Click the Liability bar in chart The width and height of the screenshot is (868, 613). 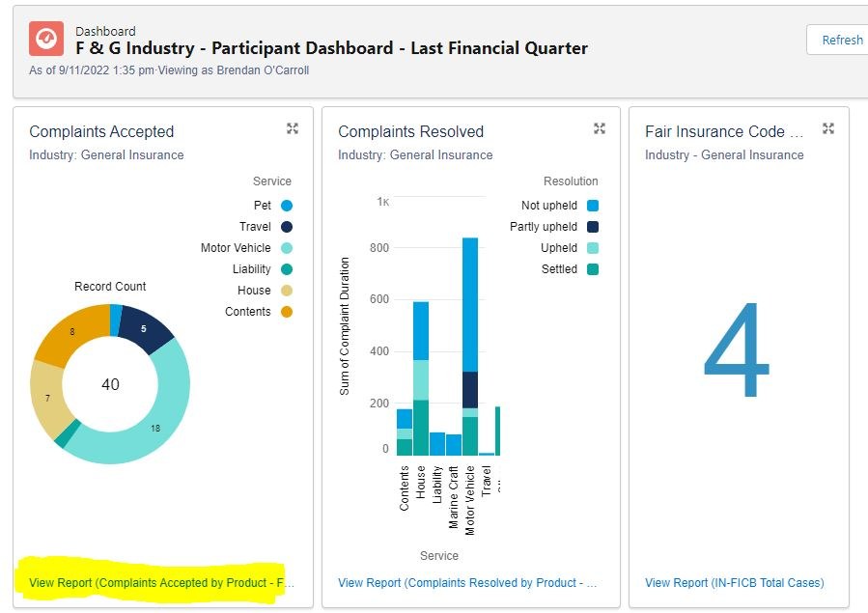tap(437, 444)
